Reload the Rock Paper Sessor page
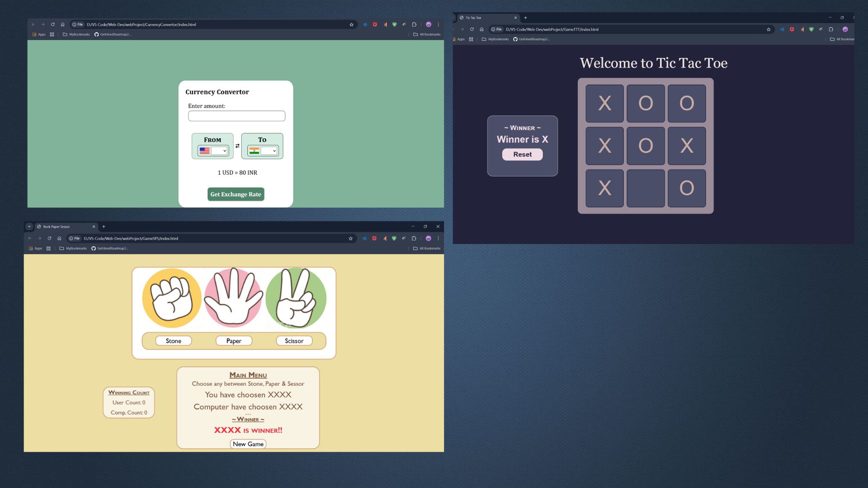Screen dimensions: 868x488 (x=49, y=239)
